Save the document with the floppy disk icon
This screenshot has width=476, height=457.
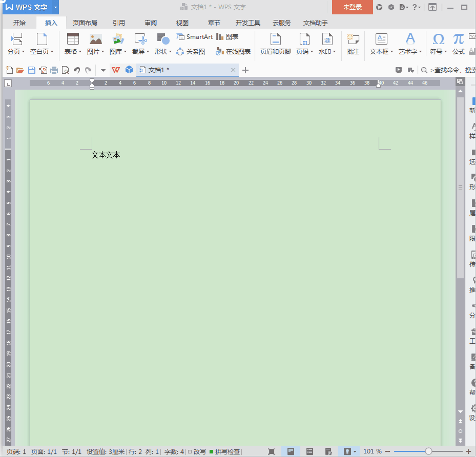32,70
